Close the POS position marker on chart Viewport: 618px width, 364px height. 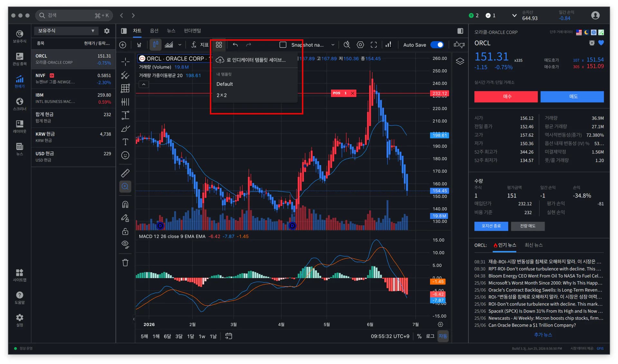tap(352, 93)
